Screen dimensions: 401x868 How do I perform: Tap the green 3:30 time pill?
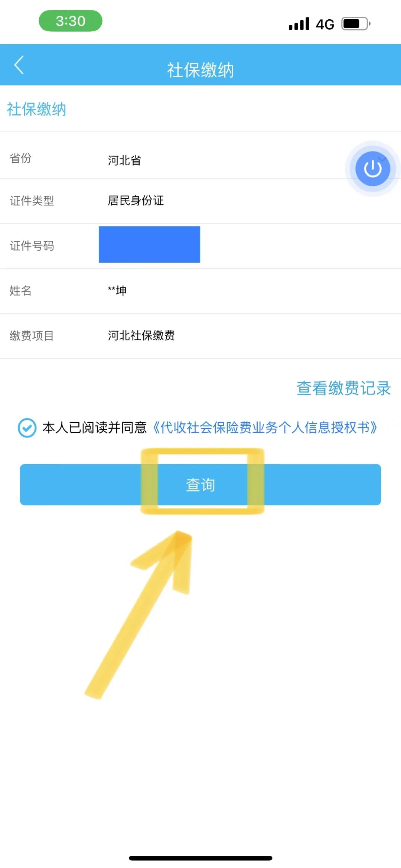point(71,21)
